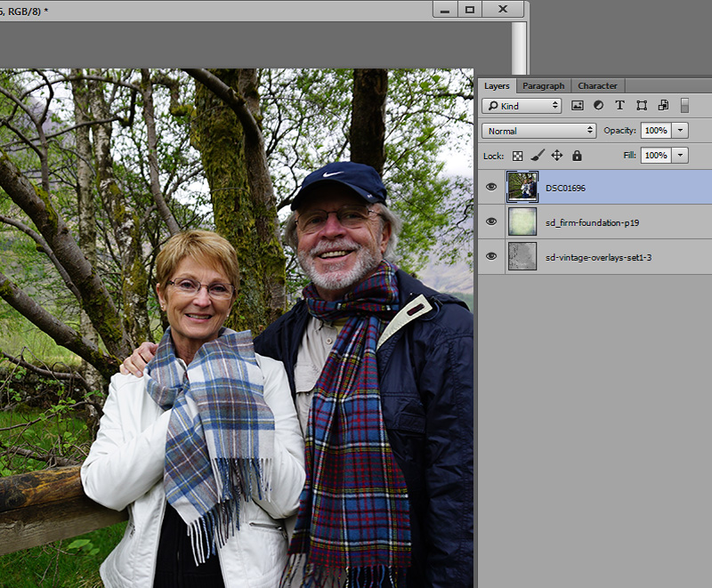The image size is (712, 588).
Task: Lock image pixels brush icon
Action: (538, 156)
